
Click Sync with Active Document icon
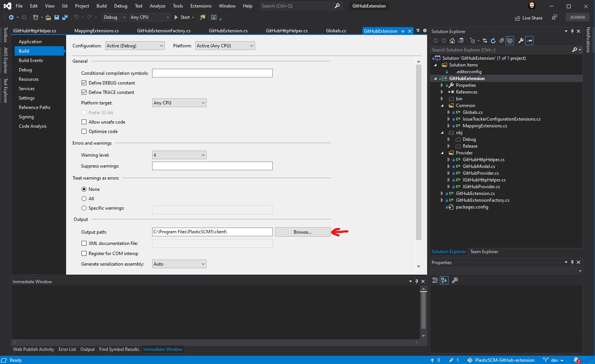[x=485, y=41]
